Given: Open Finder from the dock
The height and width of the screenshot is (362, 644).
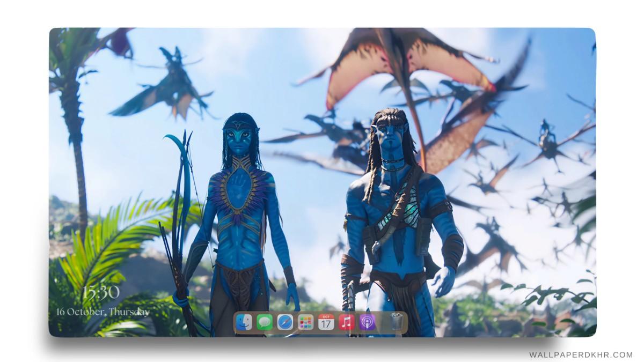Looking at the screenshot, I should [244, 322].
